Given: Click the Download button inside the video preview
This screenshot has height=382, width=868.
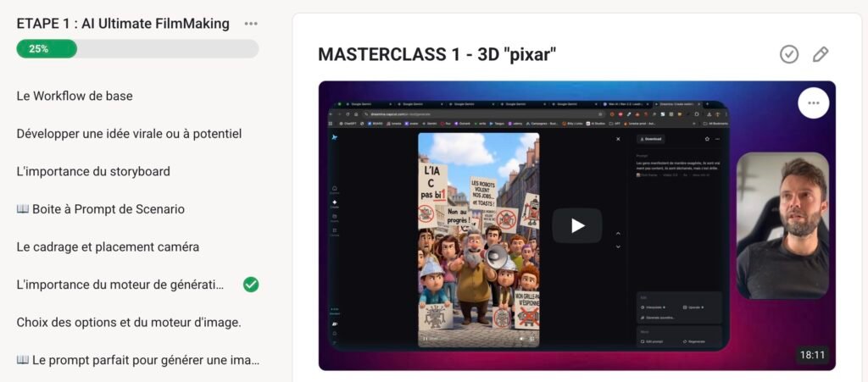Looking at the screenshot, I should click(x=650, y=139).
